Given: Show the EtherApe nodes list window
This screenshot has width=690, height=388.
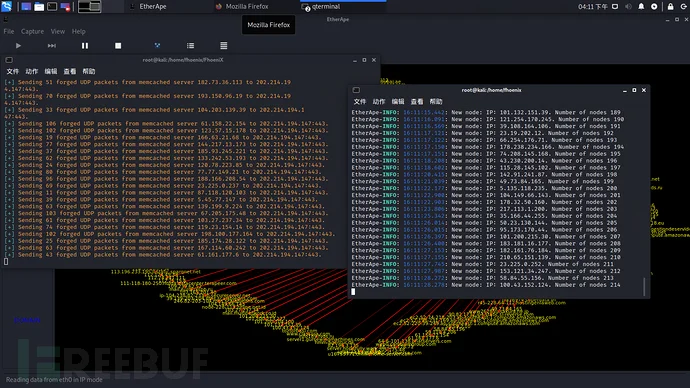Looking at the screenshot, I should [224, 45].
